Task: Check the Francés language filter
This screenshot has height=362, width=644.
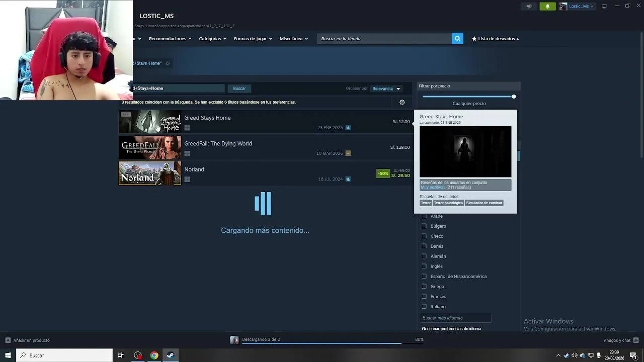Action: tap(424, 297)
